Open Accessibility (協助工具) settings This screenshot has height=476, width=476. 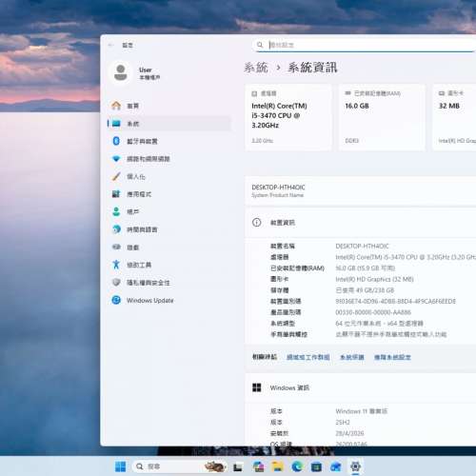coord(169,265)
